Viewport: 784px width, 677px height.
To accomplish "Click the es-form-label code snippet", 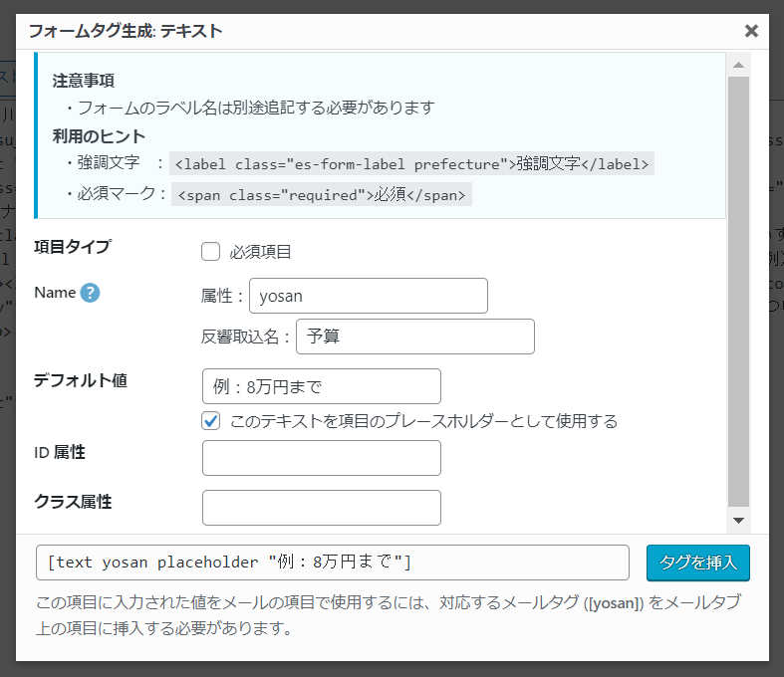I will (411, 163).
